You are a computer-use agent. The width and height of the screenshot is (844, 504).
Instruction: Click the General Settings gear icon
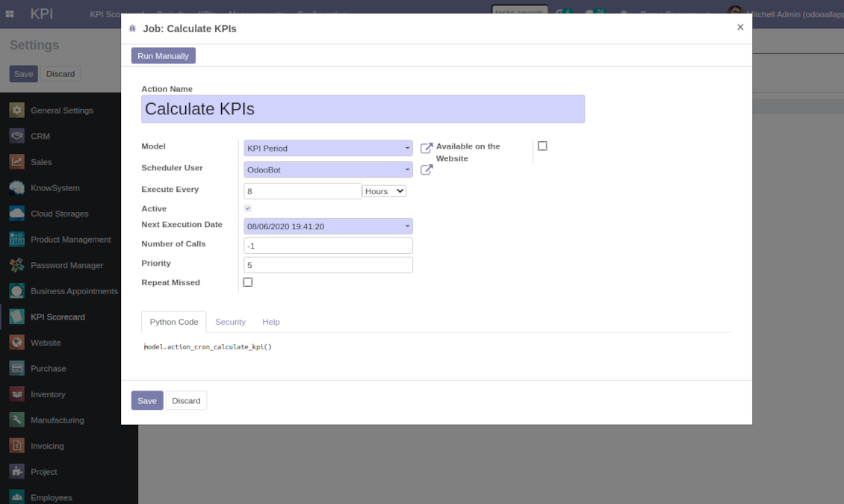17,111
